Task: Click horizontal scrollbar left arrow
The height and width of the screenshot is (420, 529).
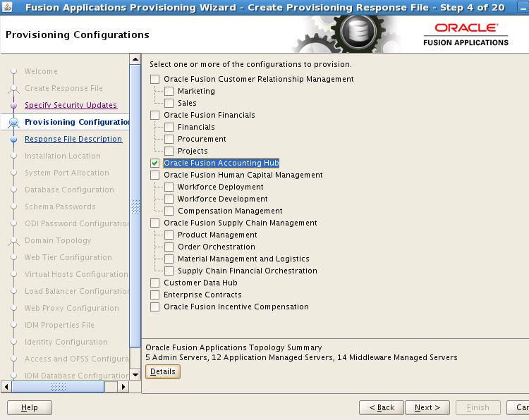Action: click(x=7, y=386)
